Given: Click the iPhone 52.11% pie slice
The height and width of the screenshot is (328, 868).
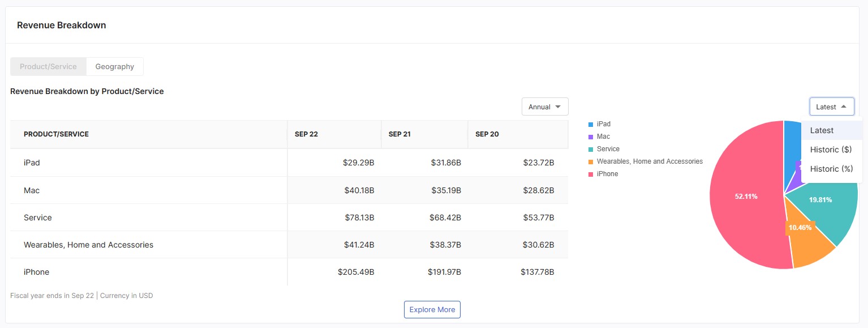Looking at the screenshot, I should click(x=746, y=196).
